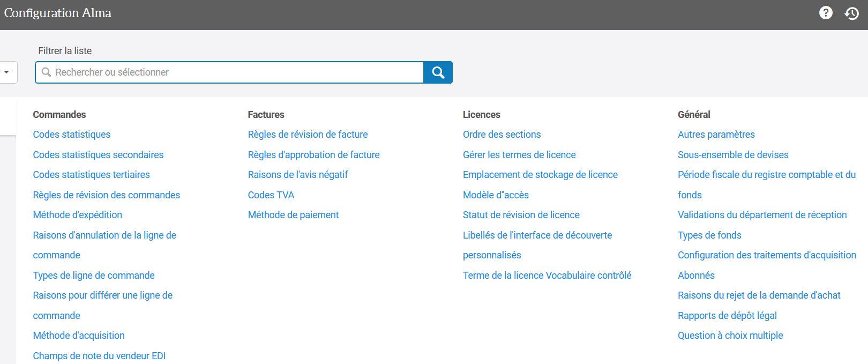Image resolution: width=868 pixels, height=364 pixels.
Task: Open Codes statistiques link
Action: (72, 135)
